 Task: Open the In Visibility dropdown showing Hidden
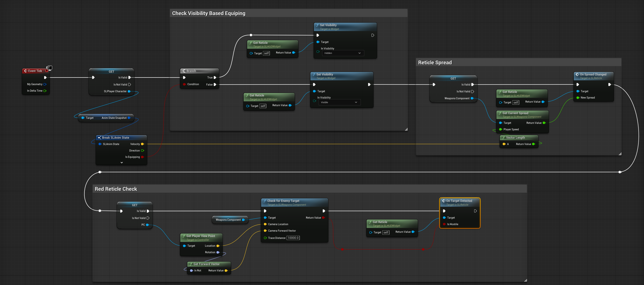343,53
